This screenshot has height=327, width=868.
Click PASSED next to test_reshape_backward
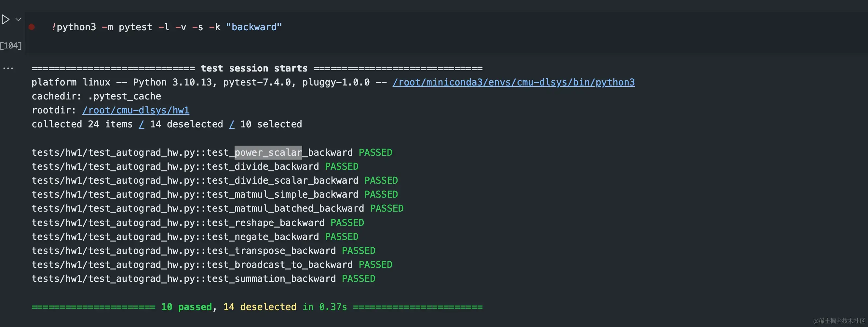coord(347,223)
